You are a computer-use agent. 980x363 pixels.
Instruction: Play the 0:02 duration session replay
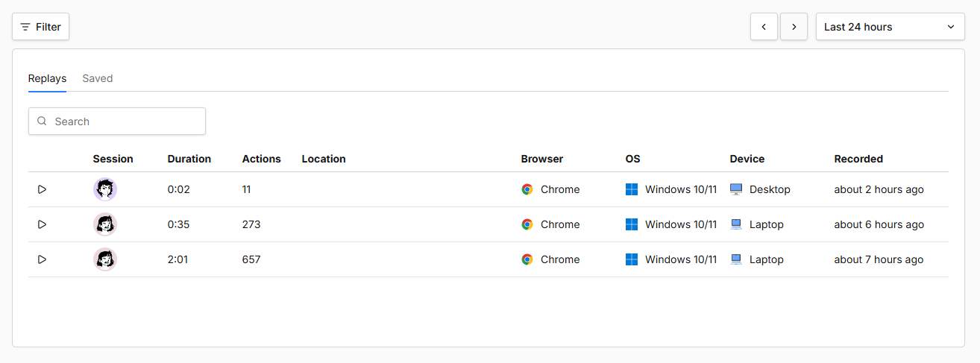click(x=42, y=189)
